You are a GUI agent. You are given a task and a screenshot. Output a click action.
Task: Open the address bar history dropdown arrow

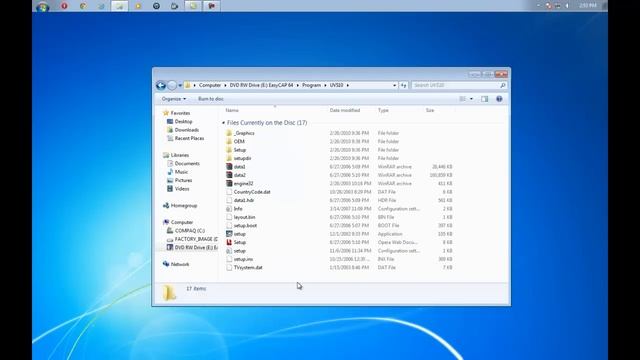click(x=394, y=85)
